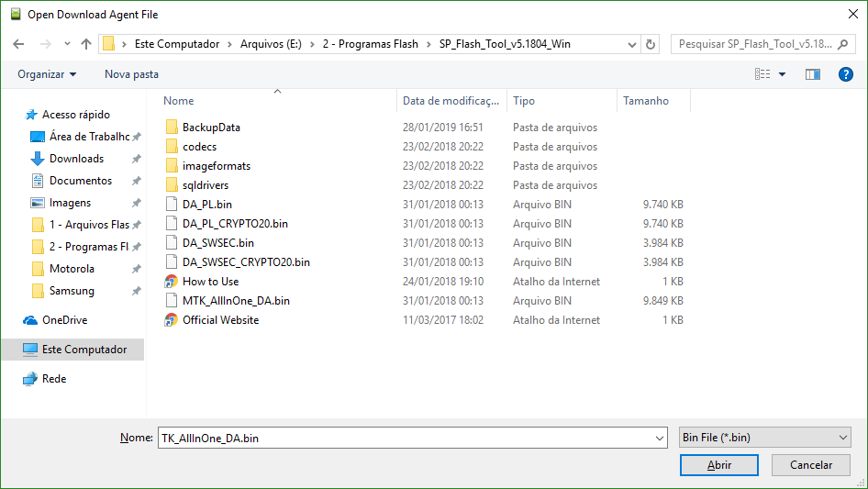Open Rede in sidebar
The image size is (868, 489).
[54, 379]
